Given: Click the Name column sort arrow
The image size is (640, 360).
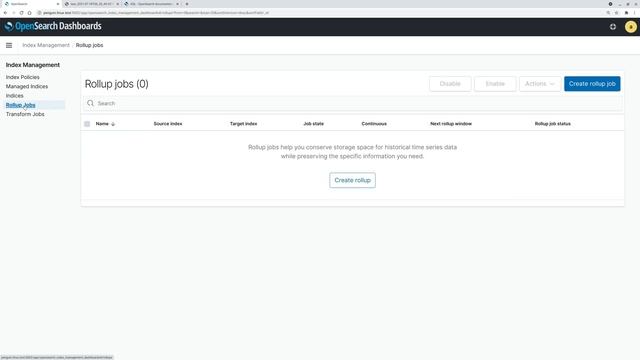Looking at the screenshot, I should (113, 124).
